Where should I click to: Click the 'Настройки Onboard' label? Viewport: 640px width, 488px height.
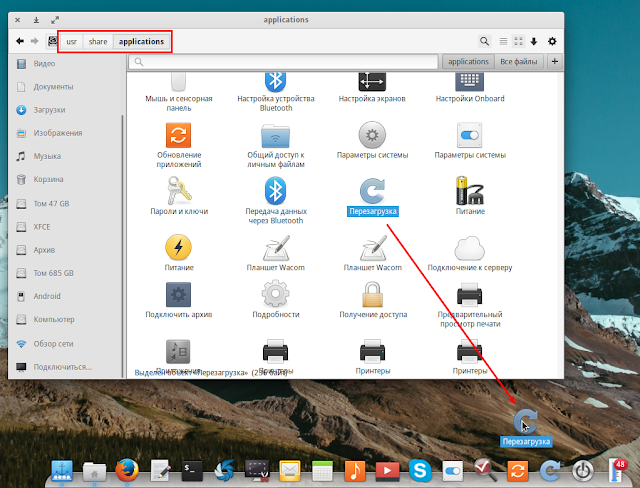pyautogui.click(x=470, y=99)
